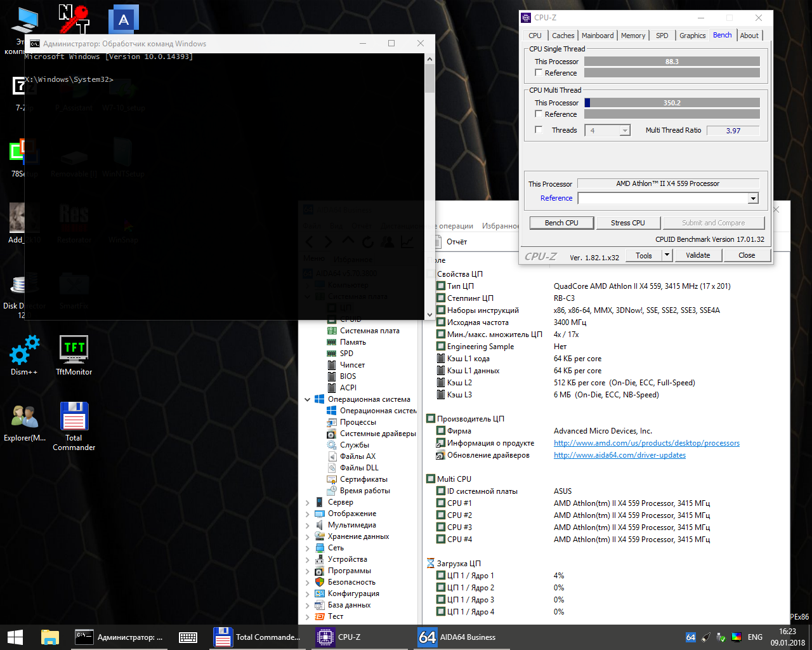This screenshot has width=812, height=650.
Task: Open the aida64.com driver-updates link
Action: (x=620, y=455)
